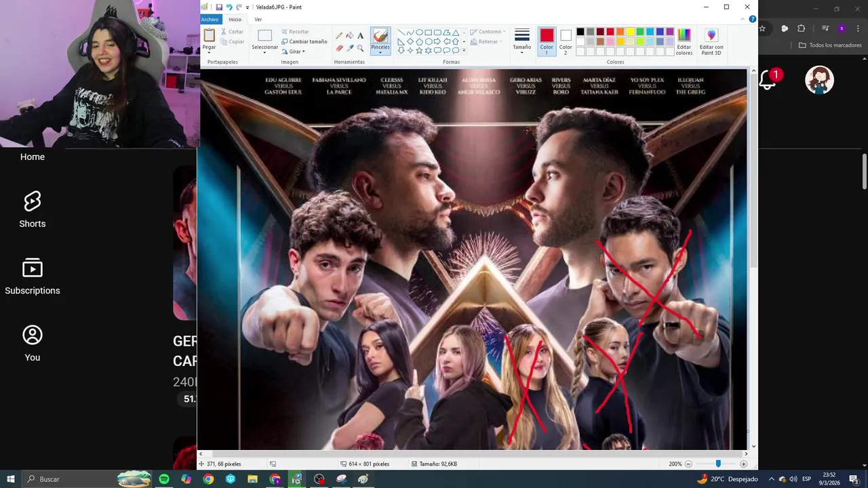The width and height of the screenshot is (868, 488).
Task: Click Chrome profile avatar S
Action: point(842,28)
